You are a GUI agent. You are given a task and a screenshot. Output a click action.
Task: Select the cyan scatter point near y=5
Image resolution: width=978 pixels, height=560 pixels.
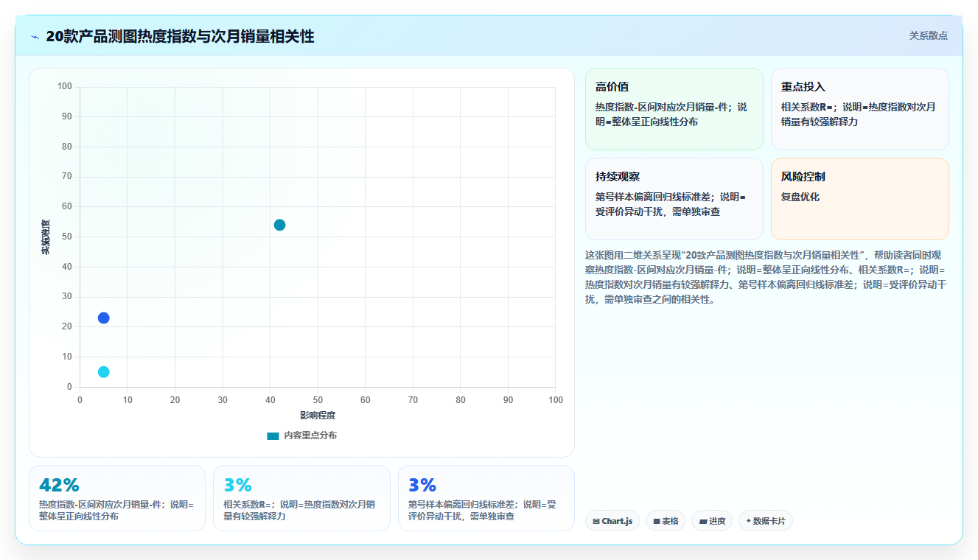(104, 372)
